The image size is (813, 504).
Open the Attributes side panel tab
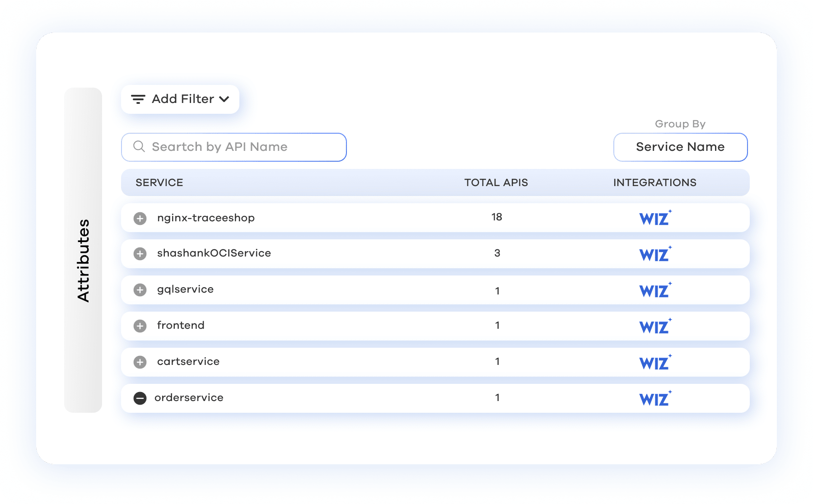83,260
